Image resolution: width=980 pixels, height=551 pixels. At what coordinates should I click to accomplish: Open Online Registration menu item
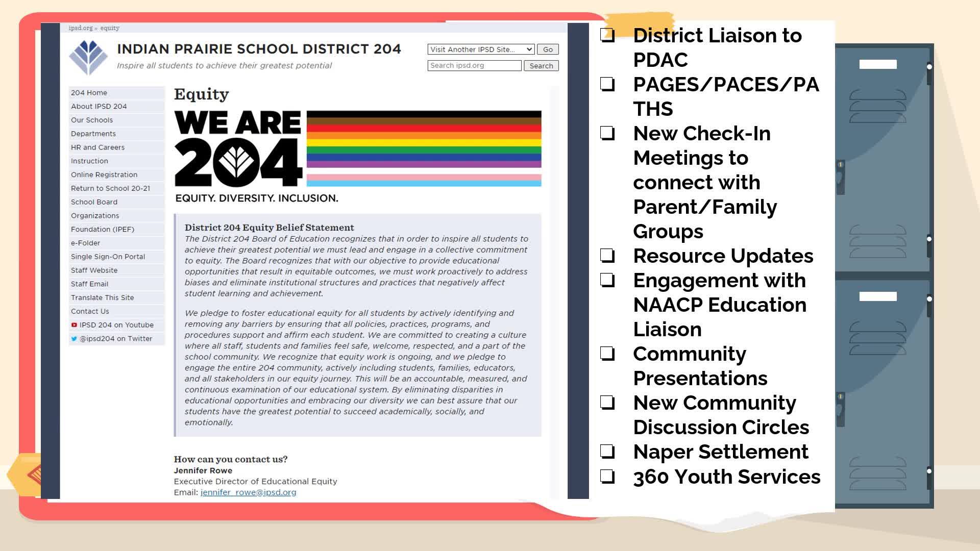(116, 175)
